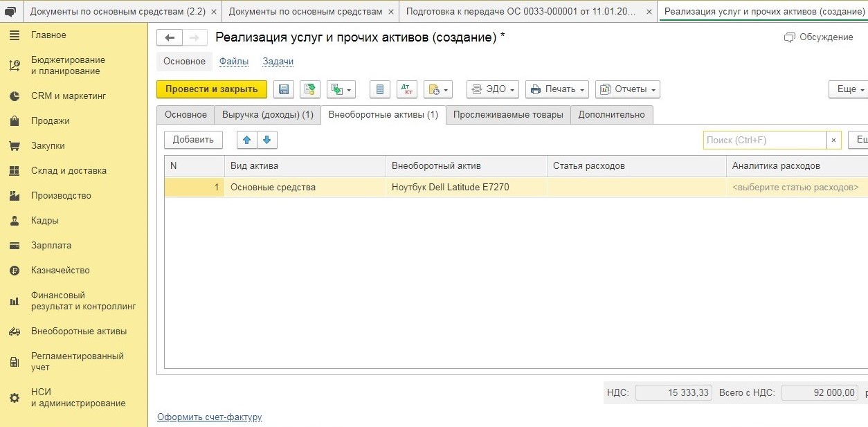Click the back navigation arrow
The width and height of the screenshot is (868, 427).
pyautogui.click(x=170, y=38)
